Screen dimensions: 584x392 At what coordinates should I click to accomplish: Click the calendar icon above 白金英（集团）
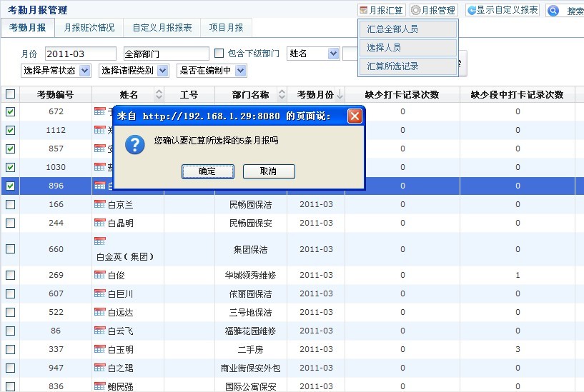[x=100, y=241]
